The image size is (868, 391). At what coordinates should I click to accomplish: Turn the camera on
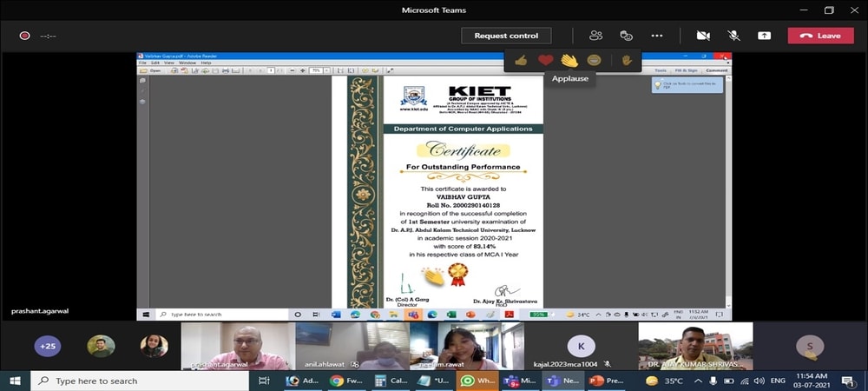[x=703, y=36]
